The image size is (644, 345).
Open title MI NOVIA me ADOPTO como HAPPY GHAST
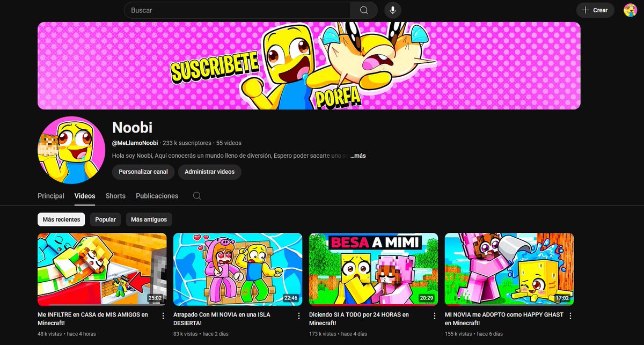pos(504,319)
